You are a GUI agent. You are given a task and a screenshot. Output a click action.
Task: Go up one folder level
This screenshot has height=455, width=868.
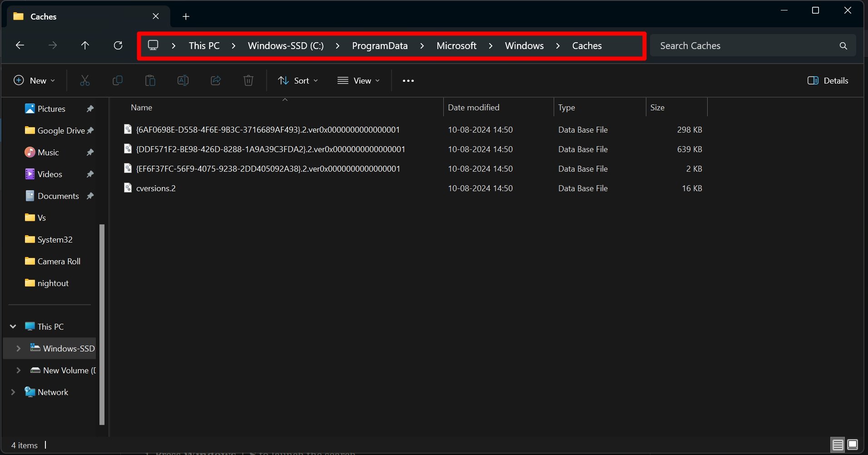[85, 45]
